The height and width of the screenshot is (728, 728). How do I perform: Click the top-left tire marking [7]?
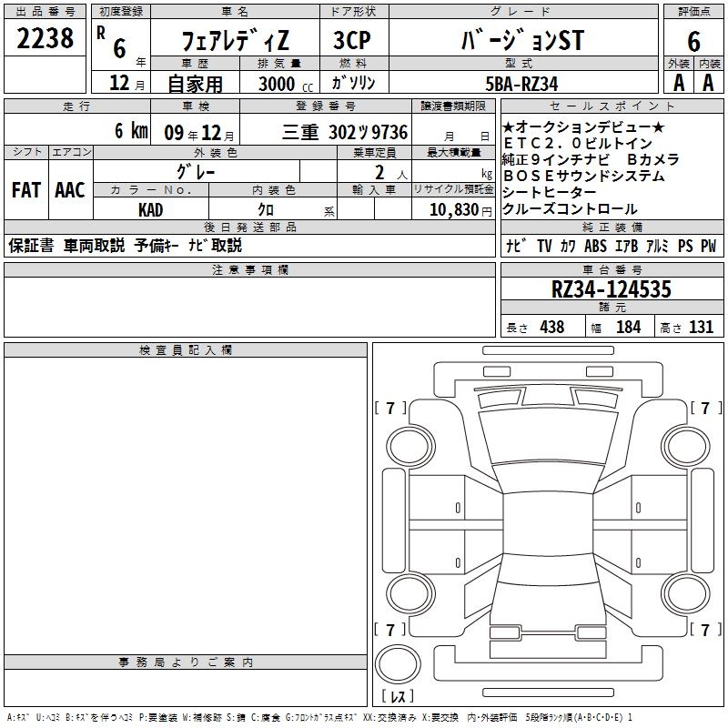point(391,409)
